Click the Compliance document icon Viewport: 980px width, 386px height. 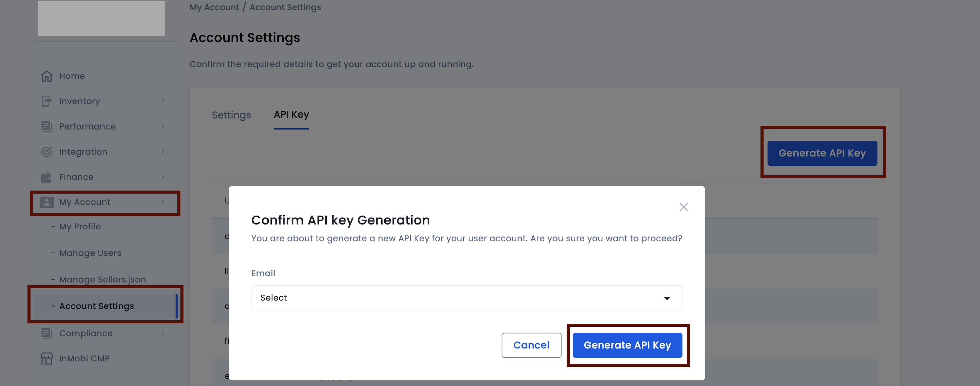[x=46, y=333]
